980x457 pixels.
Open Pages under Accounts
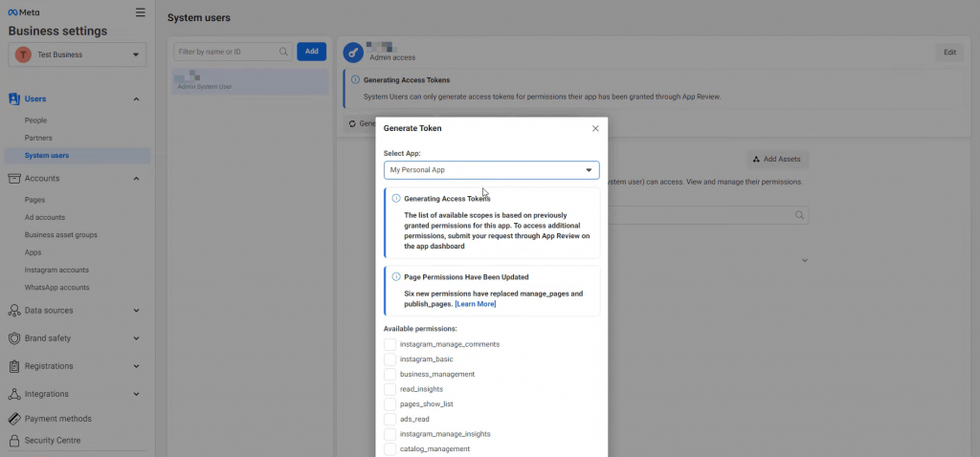34,200
